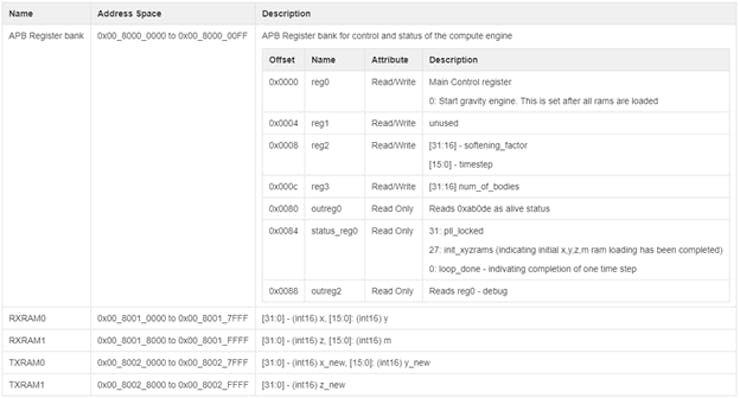Click TXRAM1 z_new description text
Image resolution: width=740 pixels, height=398 pixels.
303,385
